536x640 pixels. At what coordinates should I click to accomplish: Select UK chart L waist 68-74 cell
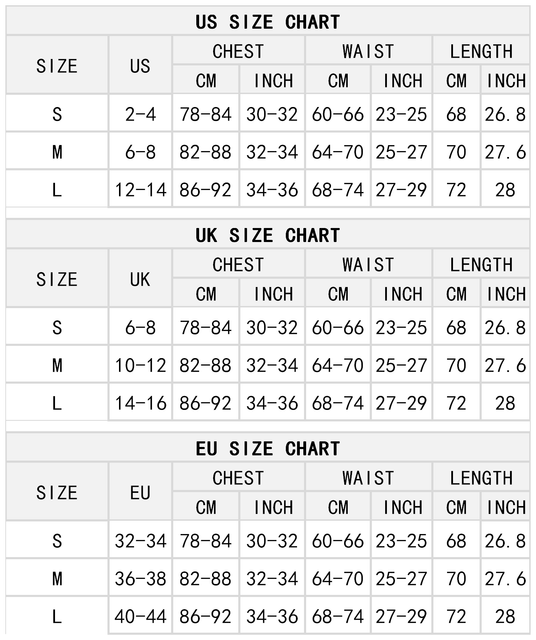pyautogui.click(x=338, y=403)
